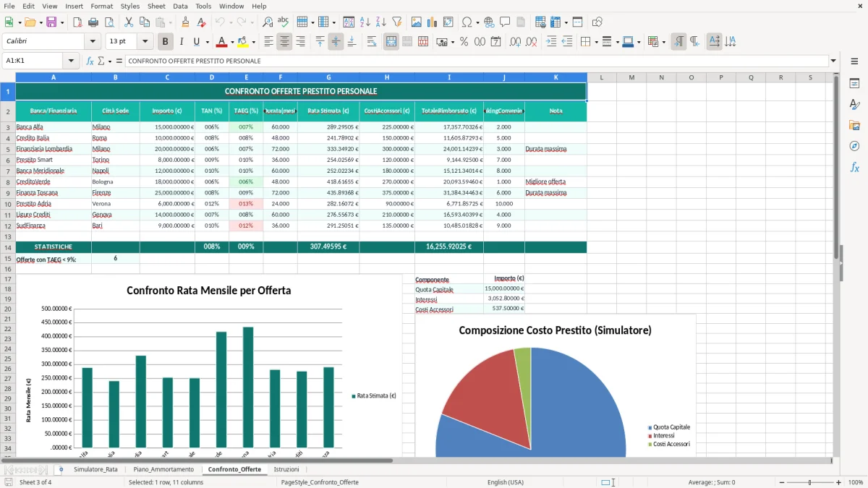Click status bar zoom out minus
The image size is (868, 488).
(781, 482)
